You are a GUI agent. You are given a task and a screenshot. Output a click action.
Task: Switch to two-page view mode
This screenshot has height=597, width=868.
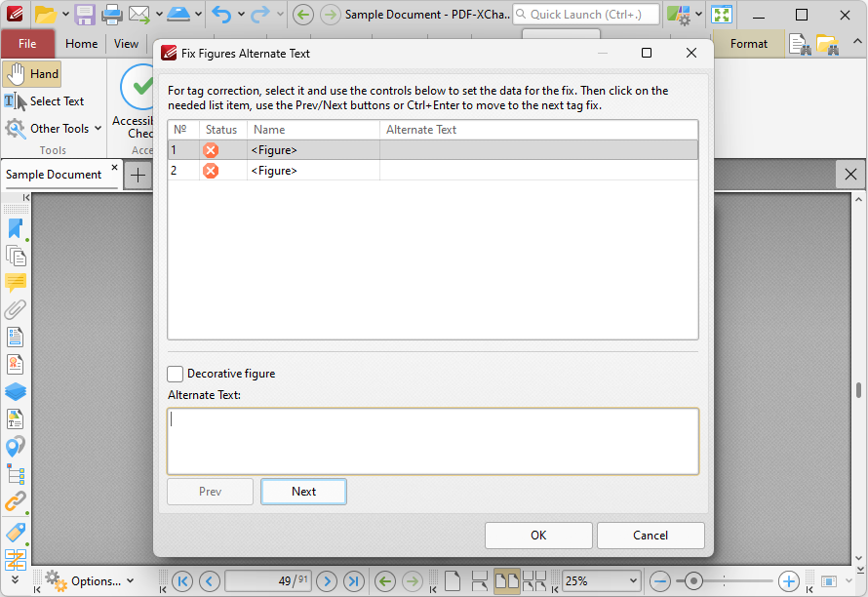(505, 580)
